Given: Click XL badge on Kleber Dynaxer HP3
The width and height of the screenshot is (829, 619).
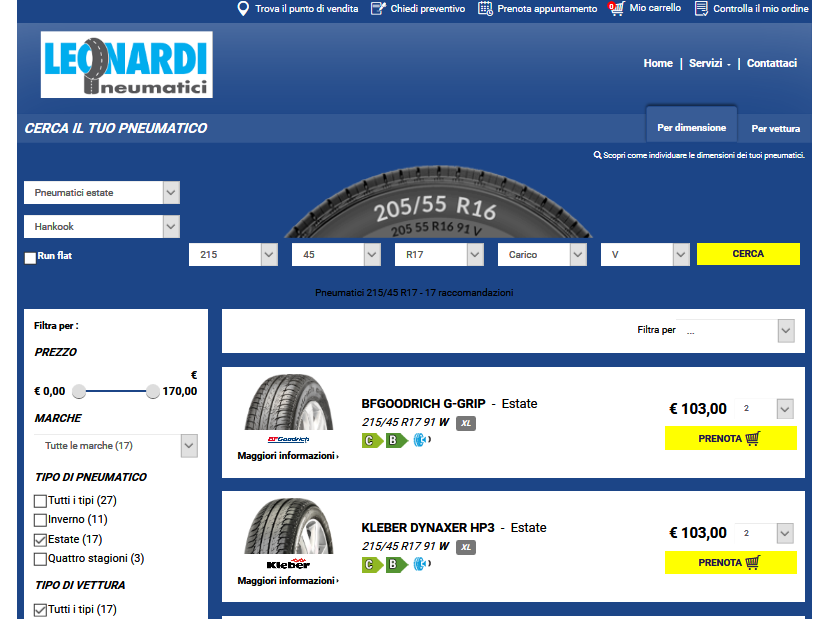Looking at the screenshot, I should pos(466,547).
